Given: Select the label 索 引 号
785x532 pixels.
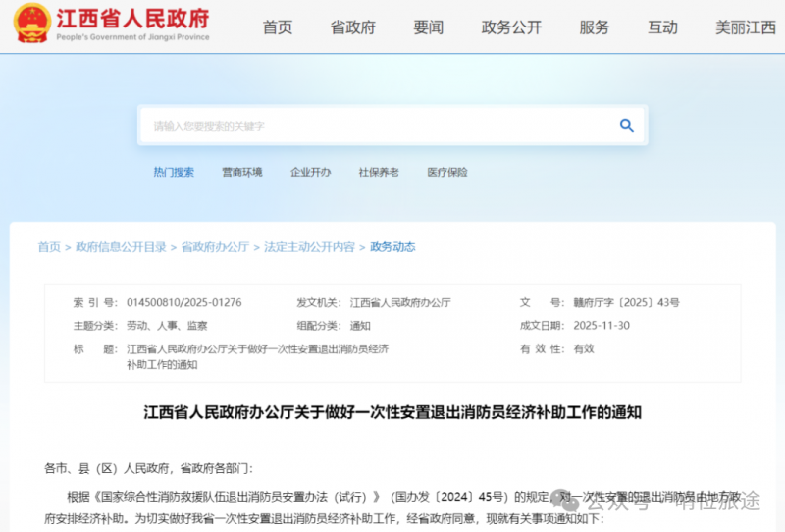Looking at the screenshot, I should 95,302.
